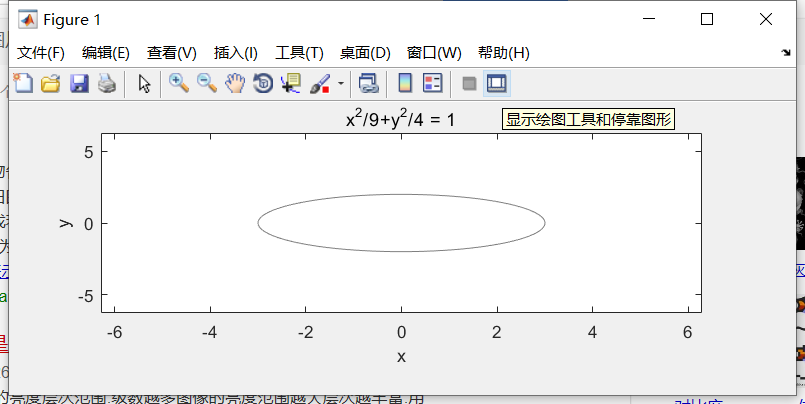Click the x-axis tick label -6
The image size is (805, 404).
pyautogui.click(x=114, y=332)
